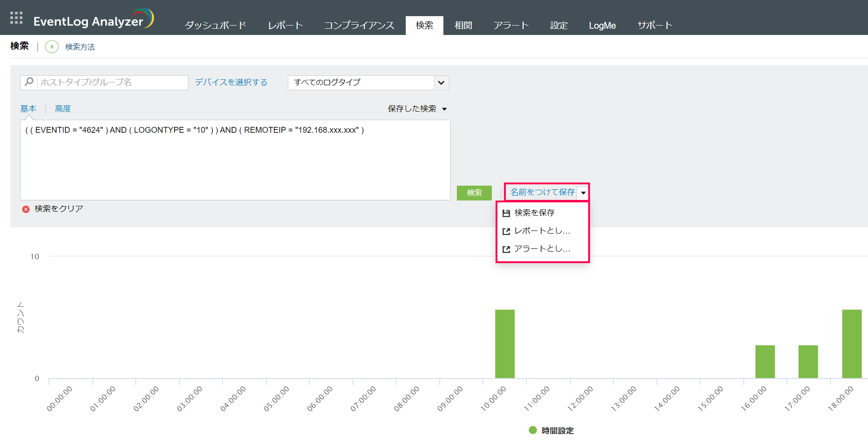Click the デバイスを選択する link

pyautogui.click(x=231, y=82)
